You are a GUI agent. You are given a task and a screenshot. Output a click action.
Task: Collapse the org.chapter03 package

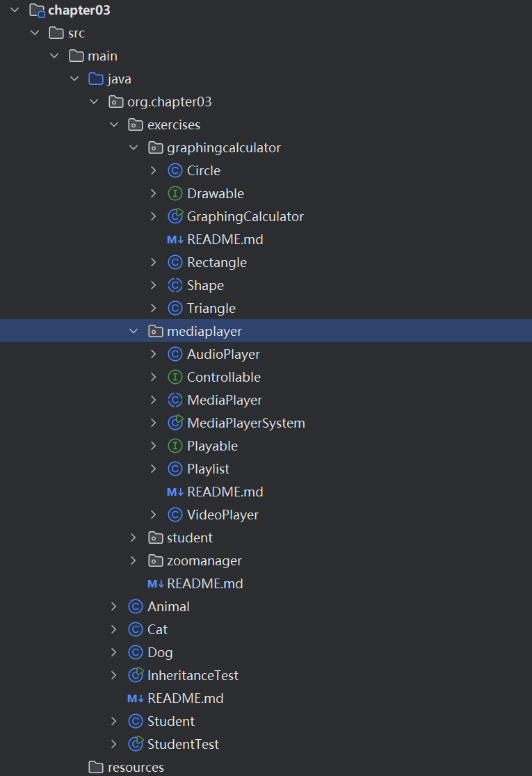(x=94, y=102)
